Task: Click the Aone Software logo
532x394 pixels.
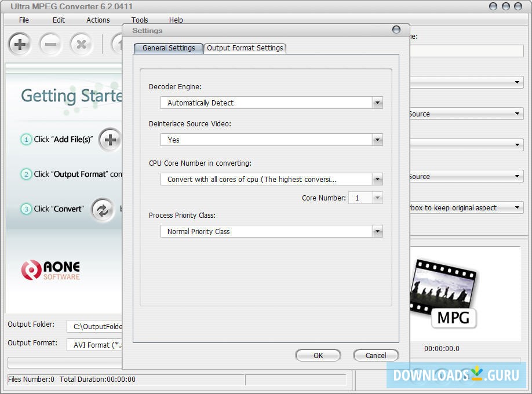Action: coord(50,270)
